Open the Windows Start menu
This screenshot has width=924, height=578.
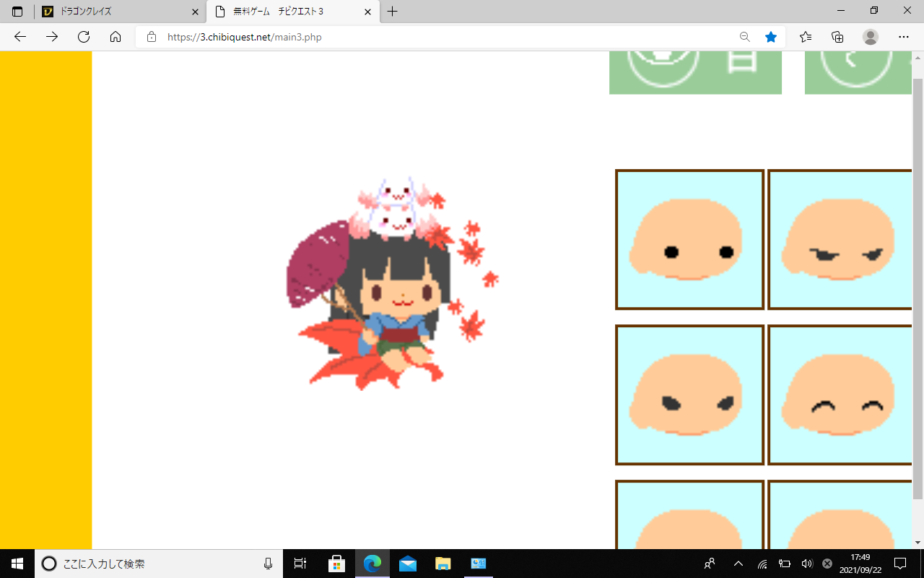pos(17,564)
